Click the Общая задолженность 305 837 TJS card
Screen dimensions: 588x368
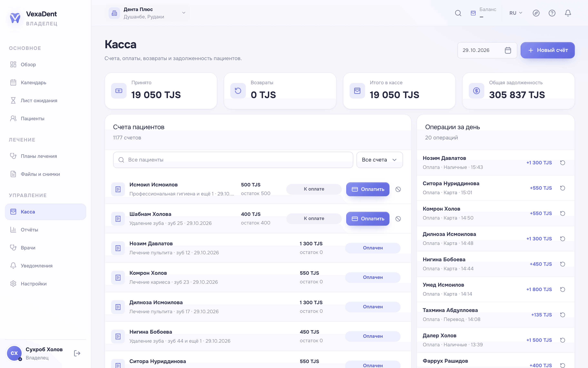[519, 91]
